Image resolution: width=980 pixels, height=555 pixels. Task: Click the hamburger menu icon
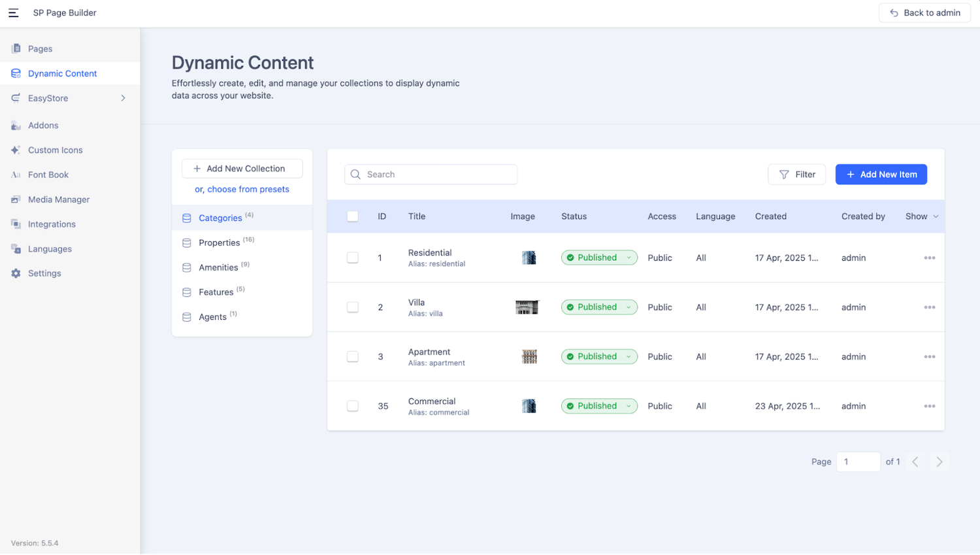(13, 13)
